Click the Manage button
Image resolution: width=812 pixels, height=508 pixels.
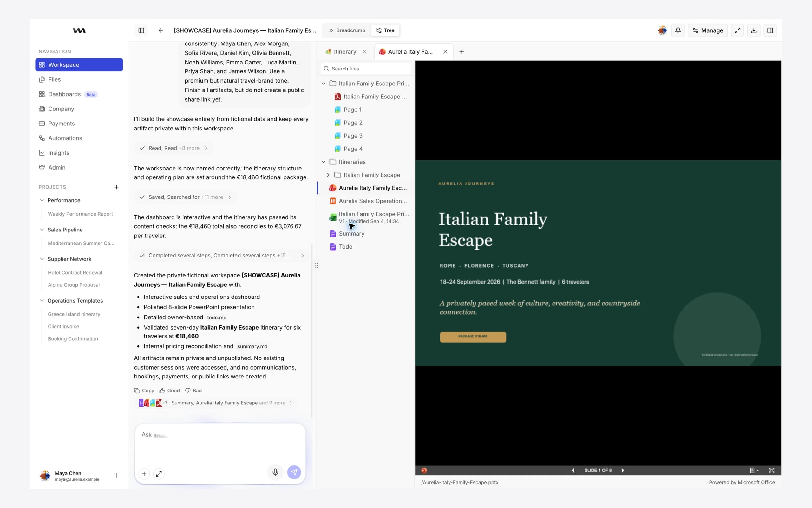click(x=708, y=30)
